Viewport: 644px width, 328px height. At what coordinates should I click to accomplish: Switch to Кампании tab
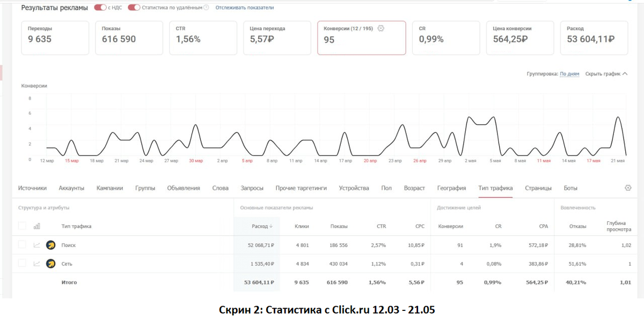click(x=109, y=188)
